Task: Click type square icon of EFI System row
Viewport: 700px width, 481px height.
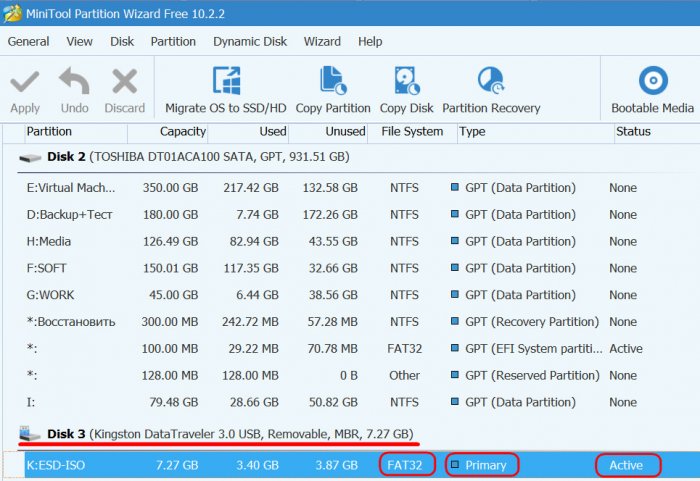Action: click(x=454, y=348)
